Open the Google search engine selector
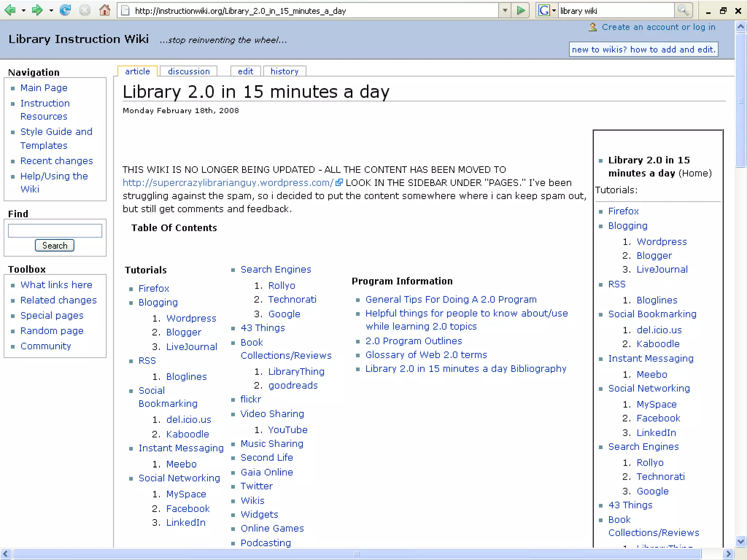 click(547, 10)
